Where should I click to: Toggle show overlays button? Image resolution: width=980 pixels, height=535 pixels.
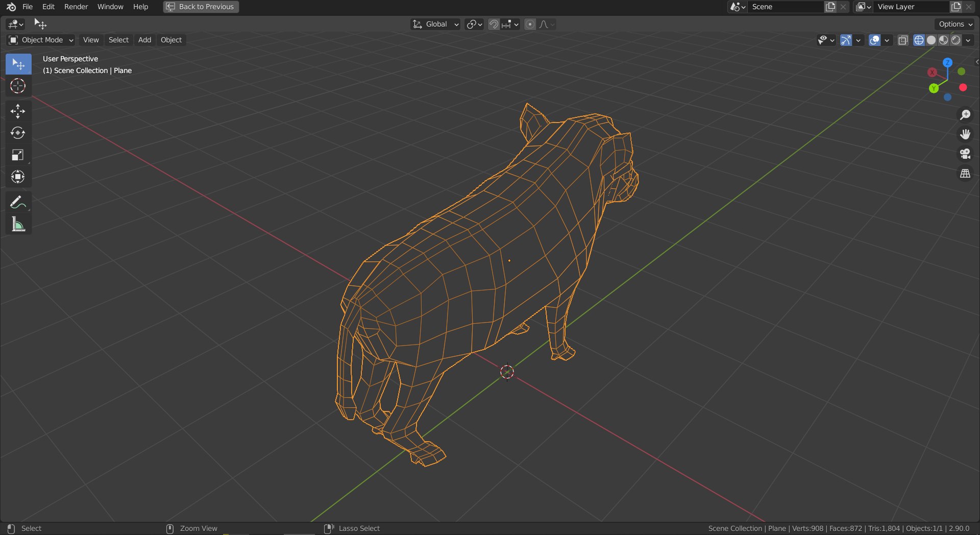[874, 40]
